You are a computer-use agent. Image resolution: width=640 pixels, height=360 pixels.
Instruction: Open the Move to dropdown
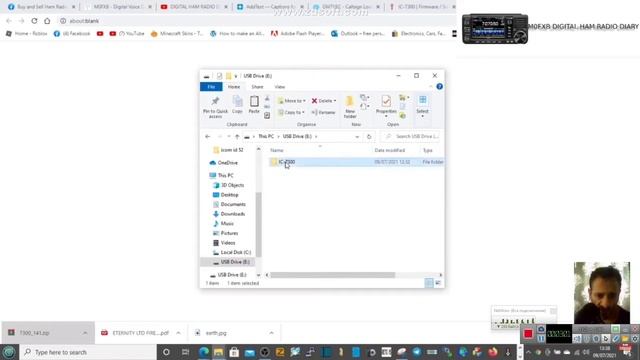pyautogui.click(x=291, y=101)
